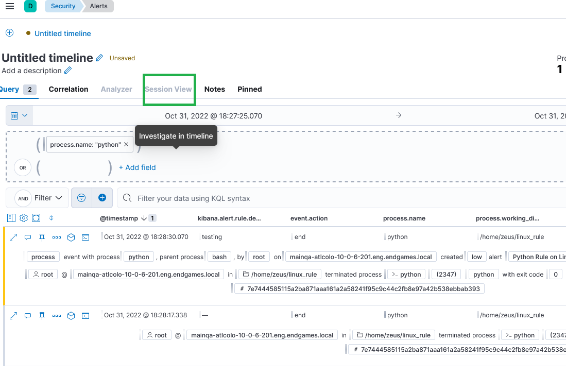This screenshot has width=566, height=392.
Task: Enter full screen using the fullscreen icon
Action: [x=36, y=218]
